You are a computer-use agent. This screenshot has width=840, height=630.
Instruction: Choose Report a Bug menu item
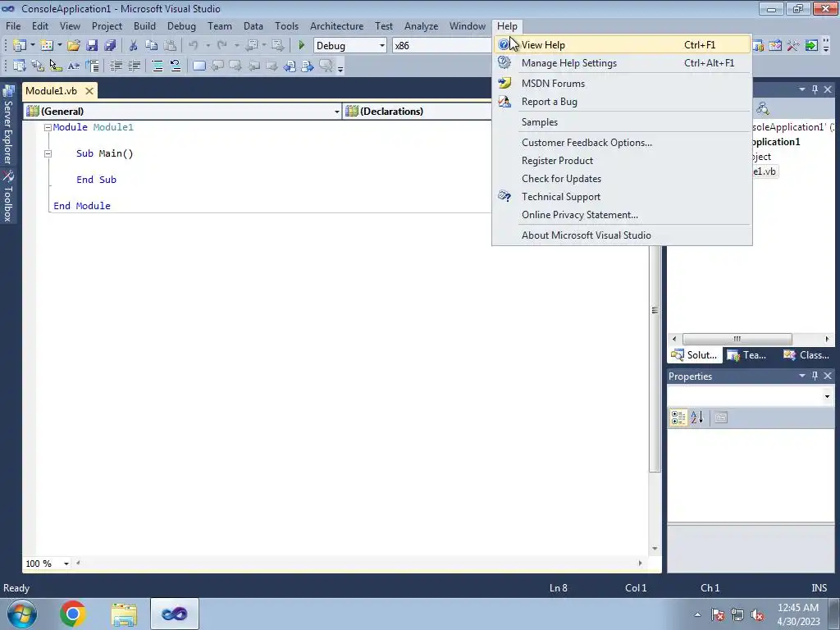coord(622,102)
